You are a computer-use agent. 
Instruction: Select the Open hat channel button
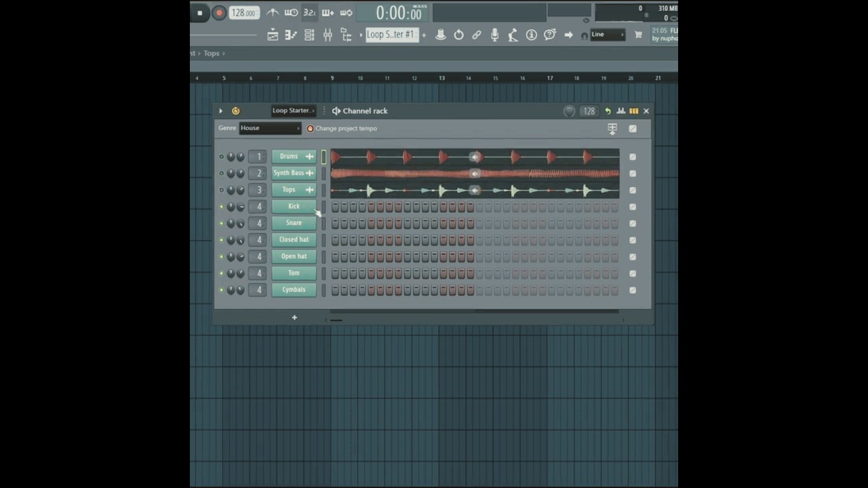294,256
